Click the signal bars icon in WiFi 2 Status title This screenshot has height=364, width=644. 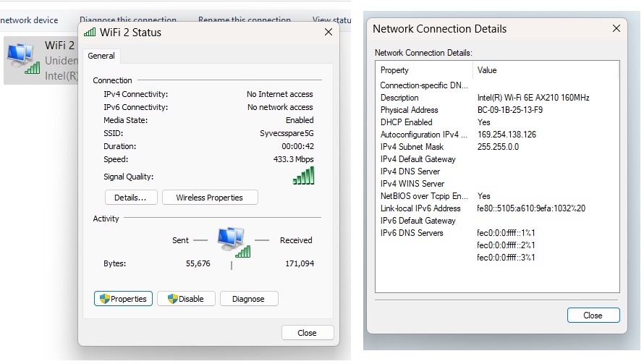[x=90, y=33]
